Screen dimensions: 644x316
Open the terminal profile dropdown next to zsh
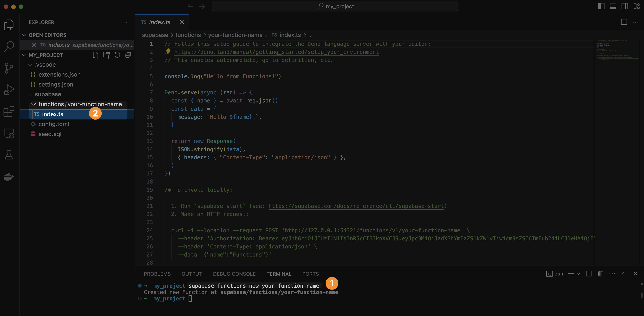click(x=578, y=274)
